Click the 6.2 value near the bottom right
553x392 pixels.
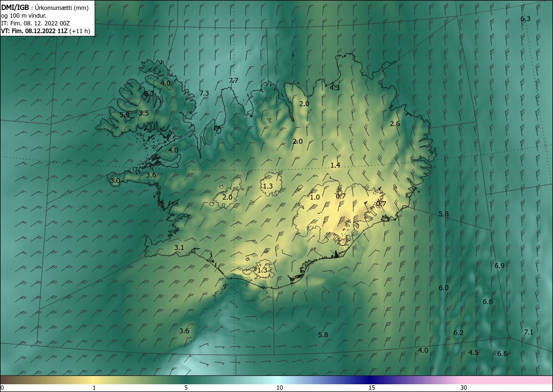[x=458, y=332]
